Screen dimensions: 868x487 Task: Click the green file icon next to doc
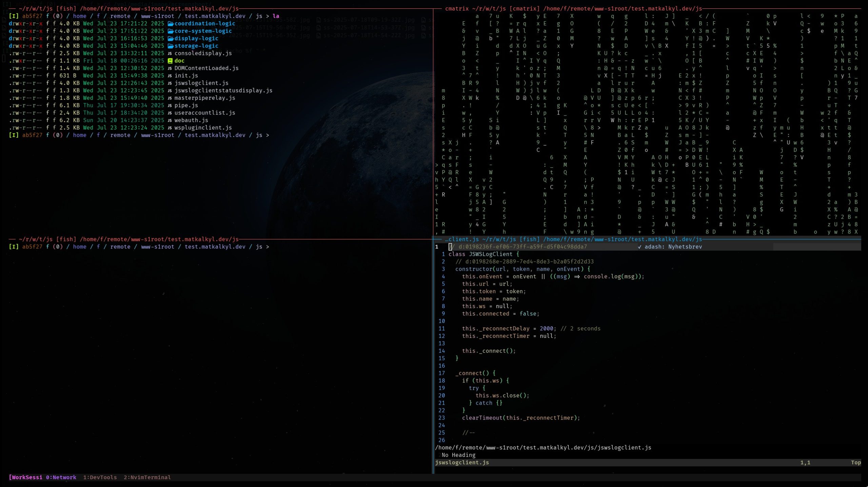(x=170, y=61)
